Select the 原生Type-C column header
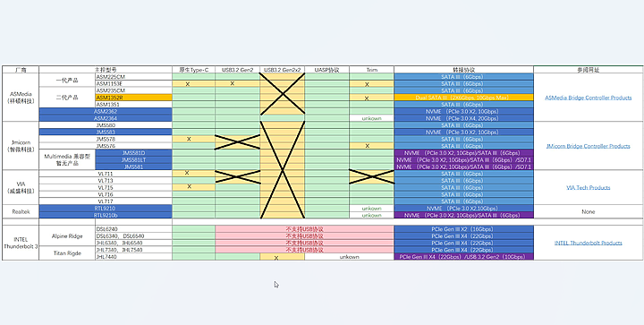Viewport: 644px width, 325px height. pos(193,70)
